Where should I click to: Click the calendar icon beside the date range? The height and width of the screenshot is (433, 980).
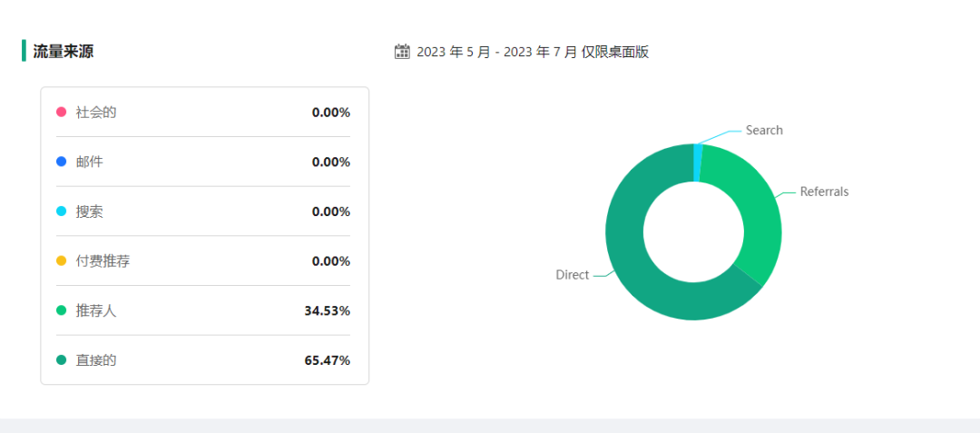pos(403,52)
